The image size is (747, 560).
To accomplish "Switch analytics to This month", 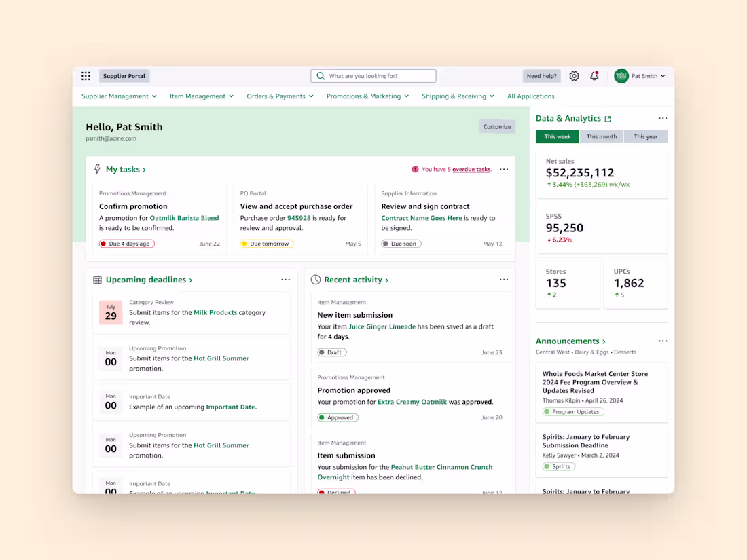I will 601,136.
